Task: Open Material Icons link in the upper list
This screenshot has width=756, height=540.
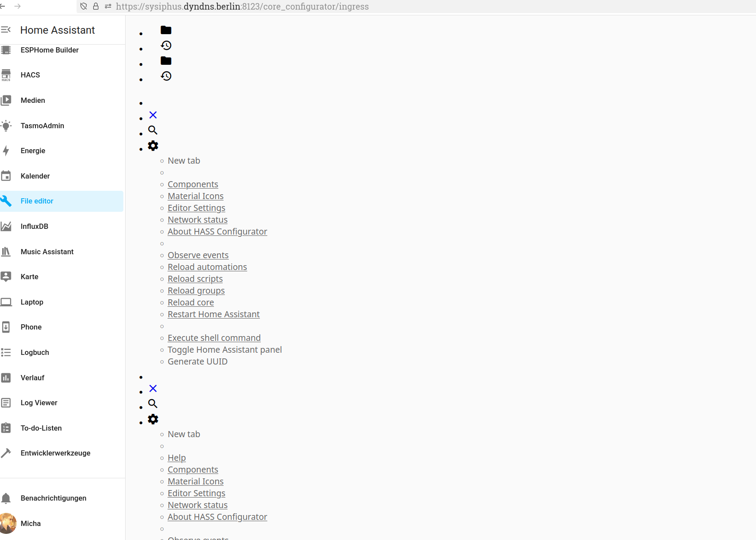Action: [196, 196]
